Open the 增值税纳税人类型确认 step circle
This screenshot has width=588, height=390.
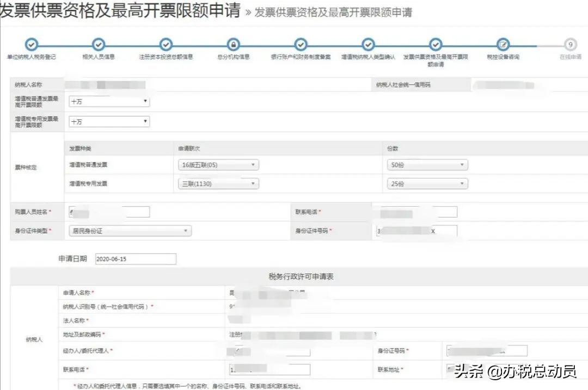point(368,46)
